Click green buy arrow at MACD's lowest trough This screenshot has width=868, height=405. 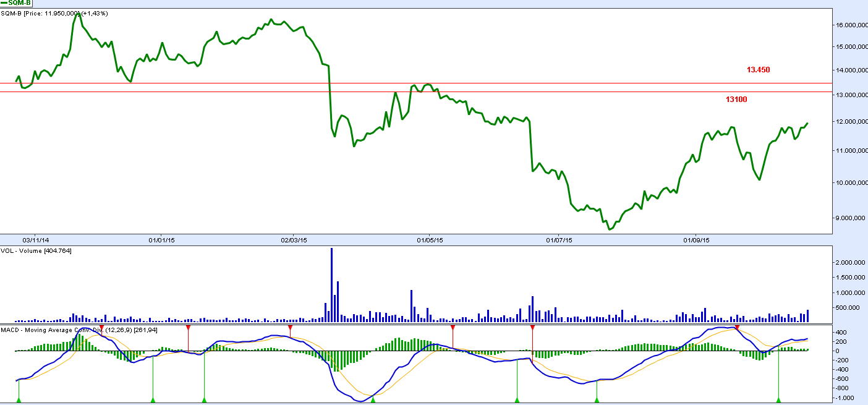tap(373, 401)
